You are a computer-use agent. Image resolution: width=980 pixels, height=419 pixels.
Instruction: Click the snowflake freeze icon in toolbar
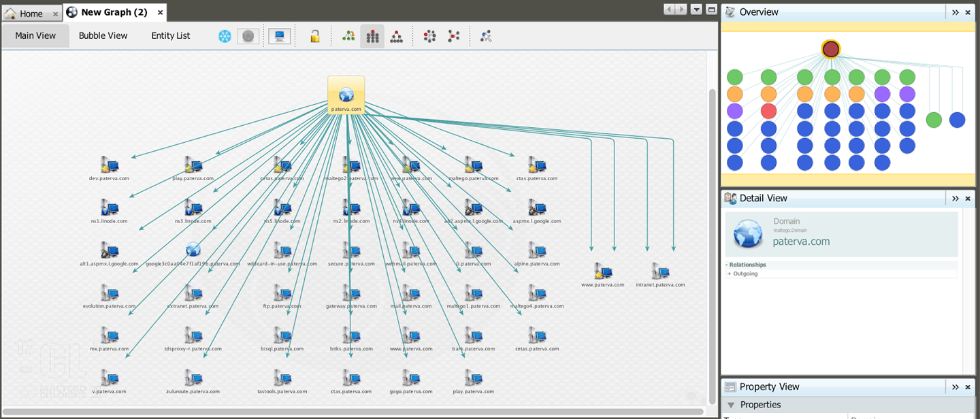(225, 36)
